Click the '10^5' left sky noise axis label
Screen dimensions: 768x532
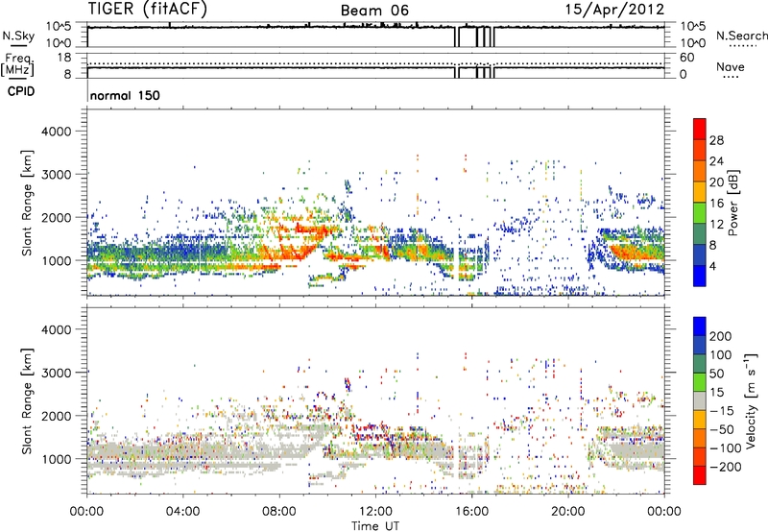[59, 26]
